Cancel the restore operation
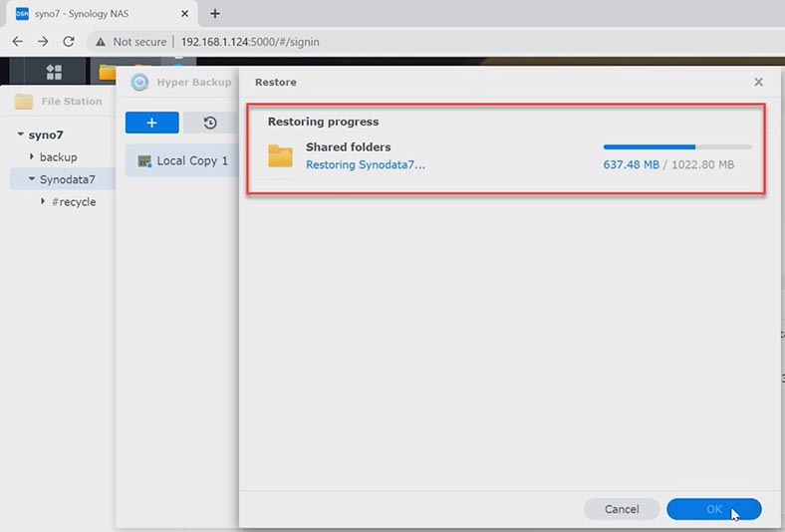785x532 pixels. 622,509
